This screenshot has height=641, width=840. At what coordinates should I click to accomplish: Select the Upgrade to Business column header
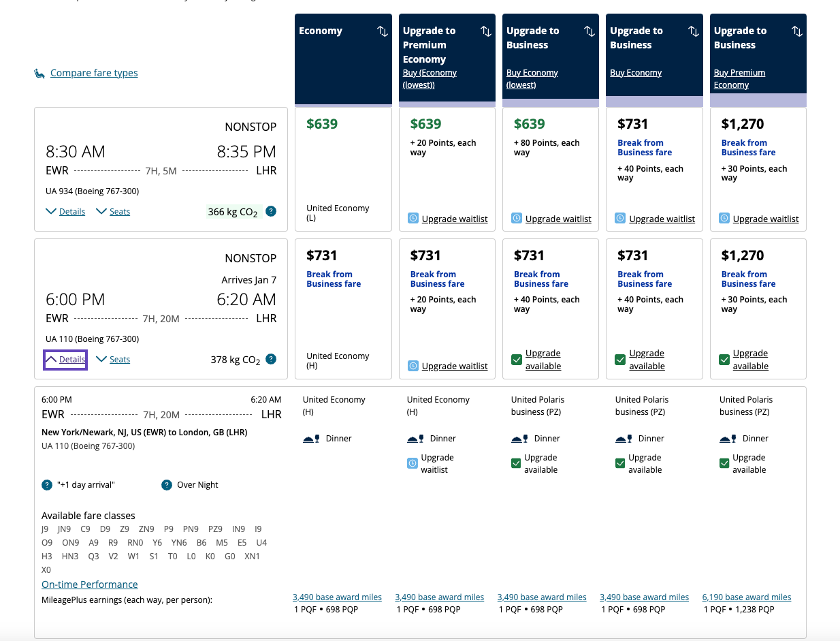coord(532,37)
